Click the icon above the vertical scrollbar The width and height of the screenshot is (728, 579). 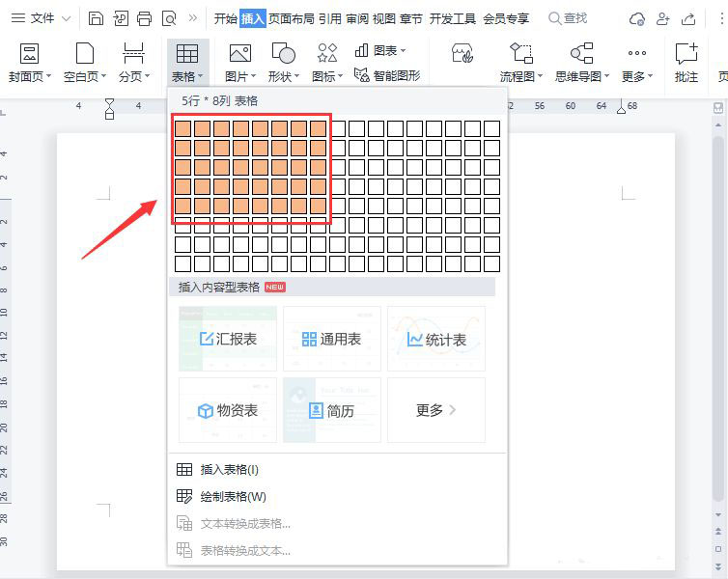[x=718, y=108]
